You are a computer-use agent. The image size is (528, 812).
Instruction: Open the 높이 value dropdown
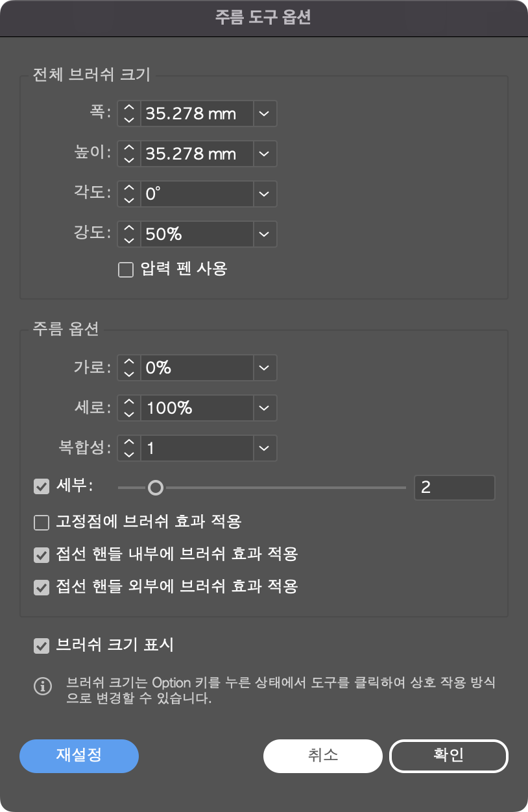click(x=264, y=154)
